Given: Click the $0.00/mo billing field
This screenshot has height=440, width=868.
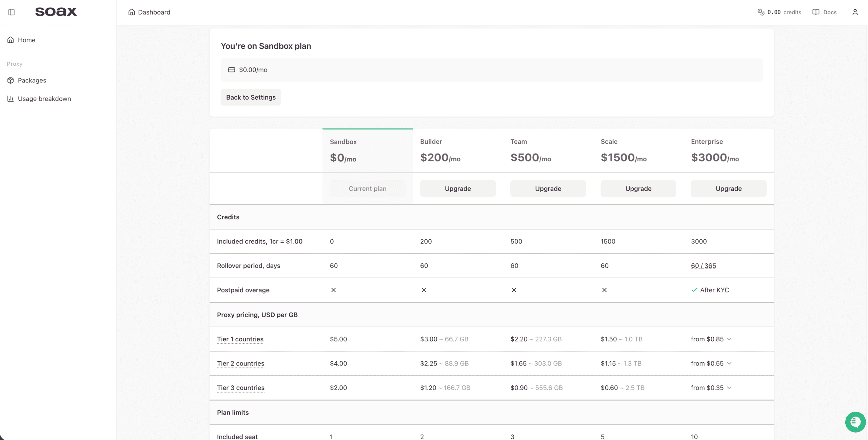Looking at the screenshot, I should tap(492, 70).
